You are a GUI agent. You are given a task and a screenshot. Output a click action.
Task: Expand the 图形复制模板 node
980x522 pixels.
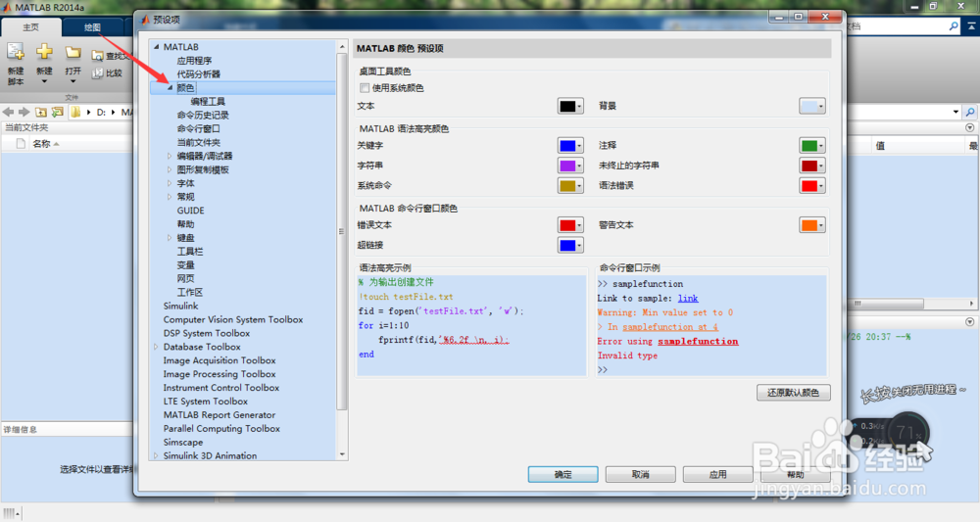170,169
